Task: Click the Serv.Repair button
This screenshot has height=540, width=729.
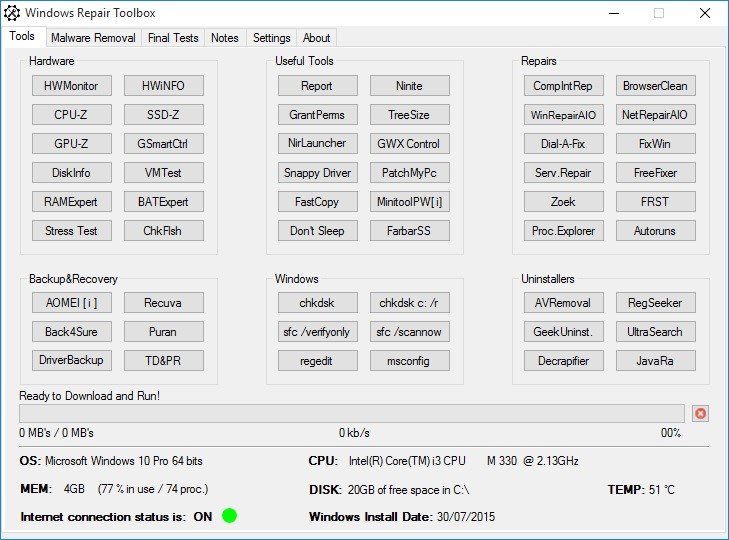Action: [563, 173]
